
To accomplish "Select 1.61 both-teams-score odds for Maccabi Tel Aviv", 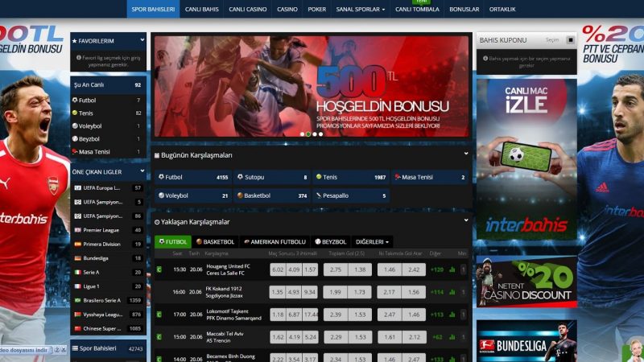I will (x=390, y=337).
